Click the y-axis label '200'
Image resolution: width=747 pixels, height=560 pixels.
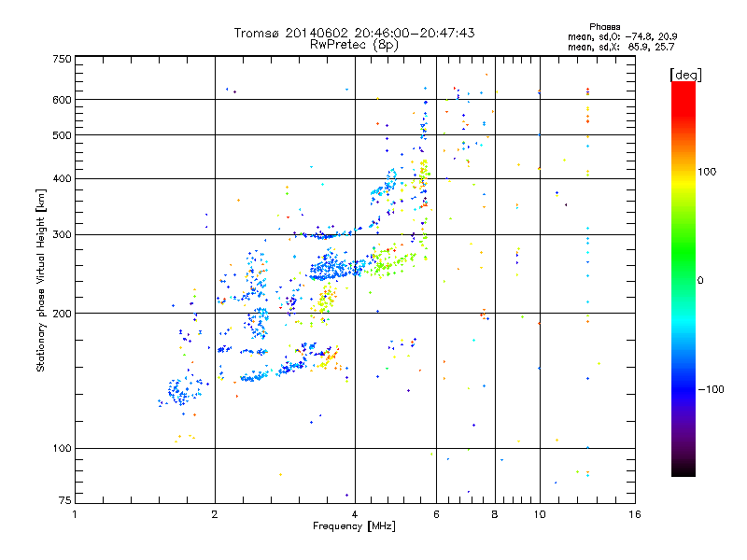click(63, 314)
